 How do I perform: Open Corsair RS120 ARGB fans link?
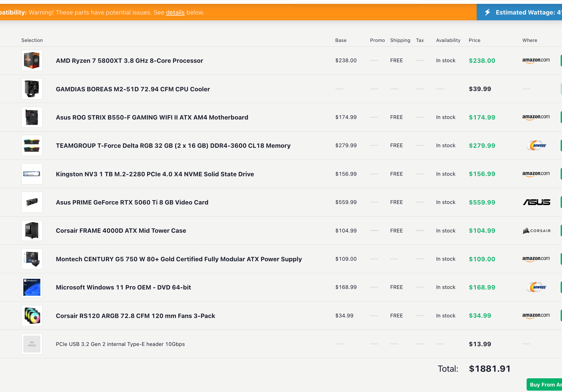tap(136, 316)
